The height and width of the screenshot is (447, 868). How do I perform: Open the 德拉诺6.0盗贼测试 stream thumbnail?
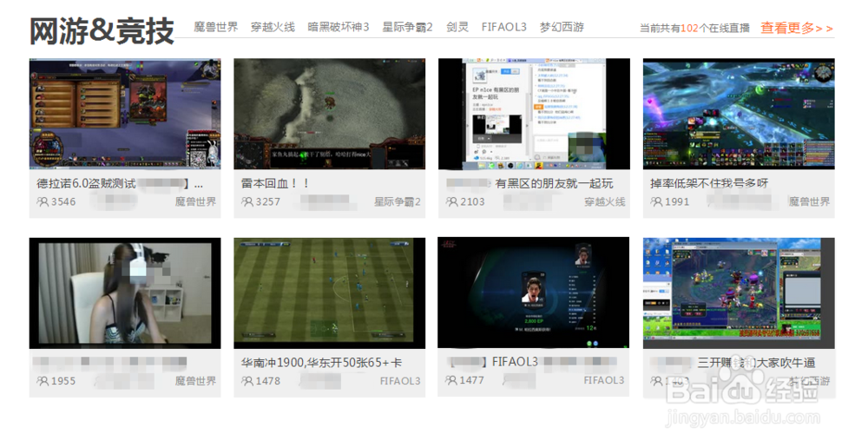(125, 114)
